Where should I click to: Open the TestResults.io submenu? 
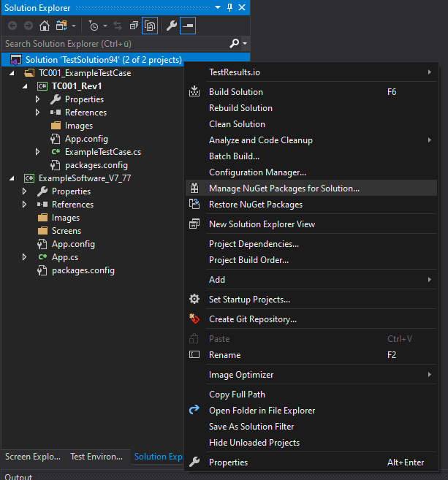[311, 72]
